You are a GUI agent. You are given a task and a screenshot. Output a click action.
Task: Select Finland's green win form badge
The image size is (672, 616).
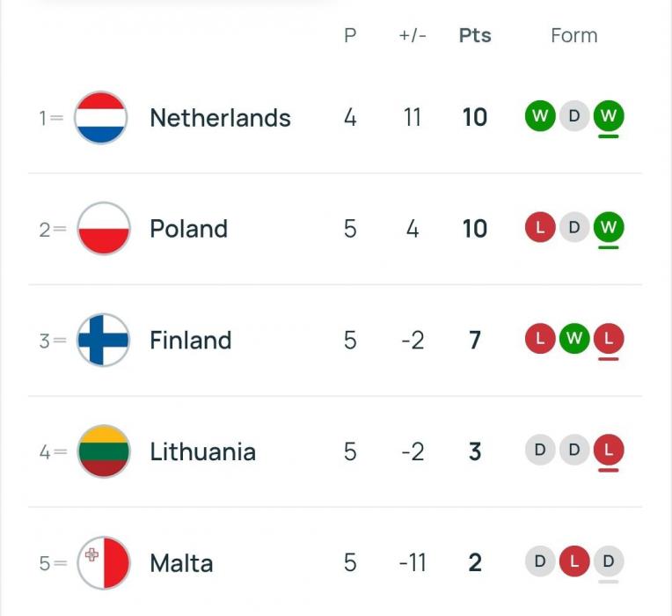[574, 339]
